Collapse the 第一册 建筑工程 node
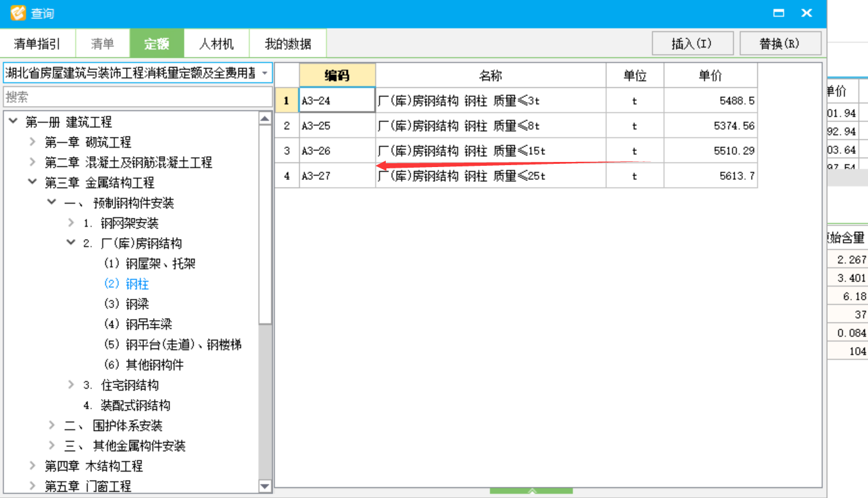Viewport: 868px width, 498px height. tap(13, 121)
